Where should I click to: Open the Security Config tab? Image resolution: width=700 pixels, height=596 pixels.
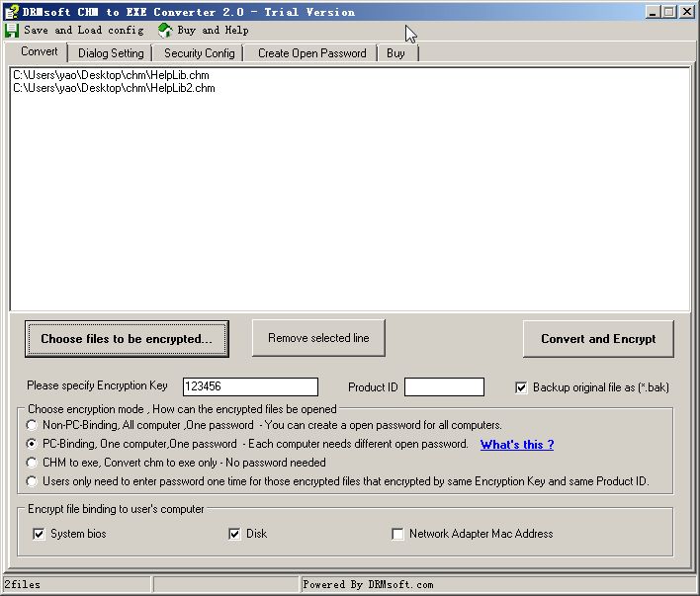pos(199,53)
